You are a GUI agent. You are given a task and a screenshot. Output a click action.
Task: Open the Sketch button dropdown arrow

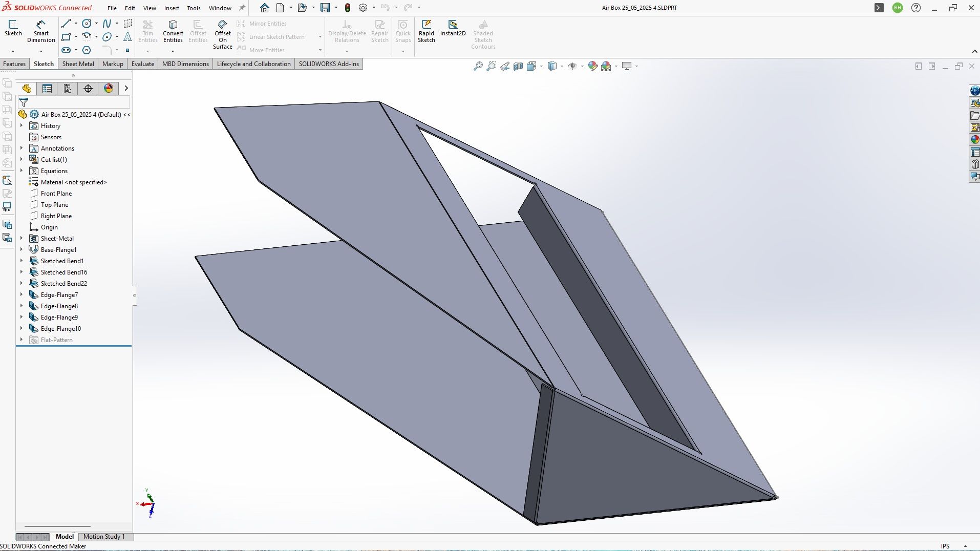click(13, 51)
